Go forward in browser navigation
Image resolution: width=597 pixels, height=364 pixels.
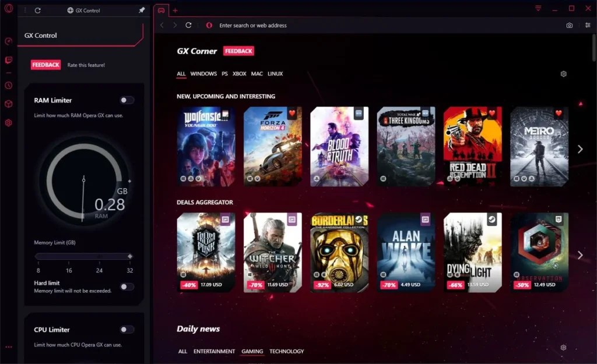click(x=175, y=25)
